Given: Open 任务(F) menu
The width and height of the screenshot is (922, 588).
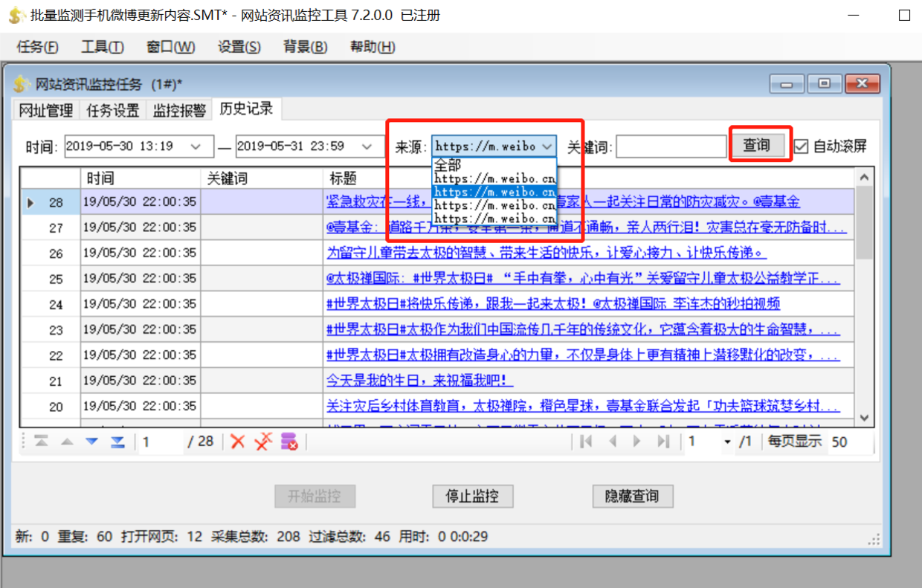Looking at the screenshot, I should [37, 47].
